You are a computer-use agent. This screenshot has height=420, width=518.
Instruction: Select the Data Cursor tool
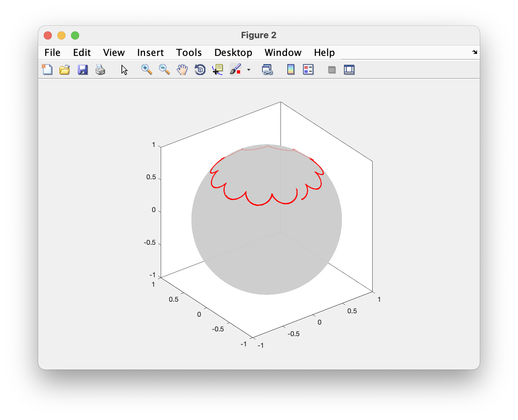pyautogui.click(x=217, y=70)
